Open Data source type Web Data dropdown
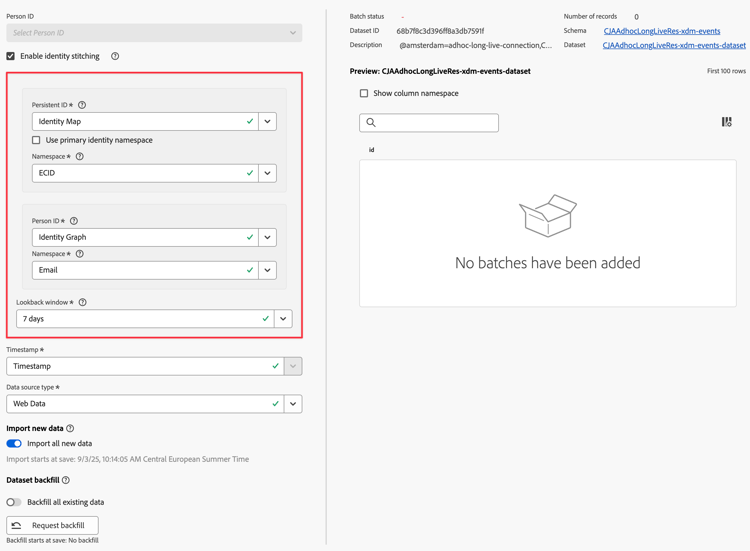This screenshot has height=551, width=750. (293, 404)
